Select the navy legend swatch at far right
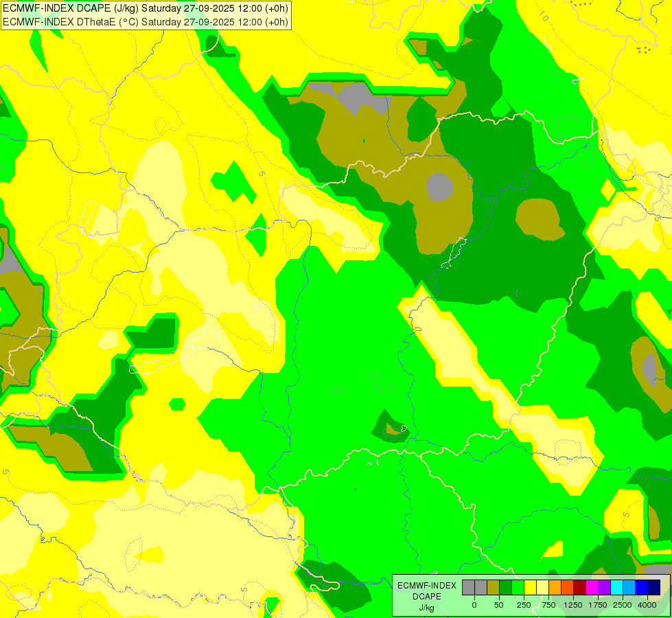Viewport: 672px width, 618px height. point(654,588)
